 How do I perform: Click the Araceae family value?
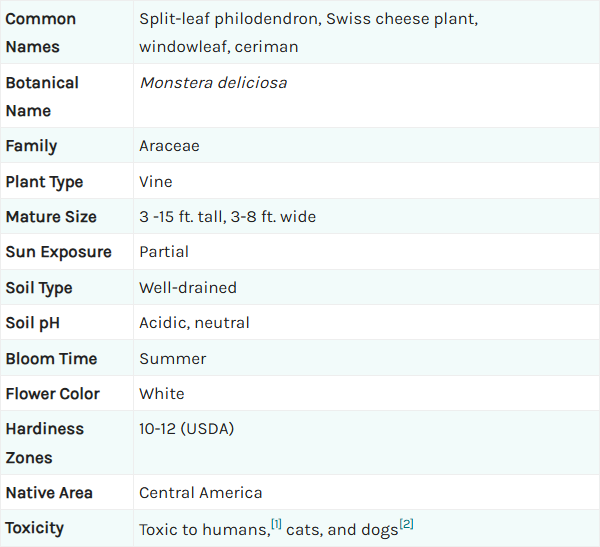(x=169, y=146)
